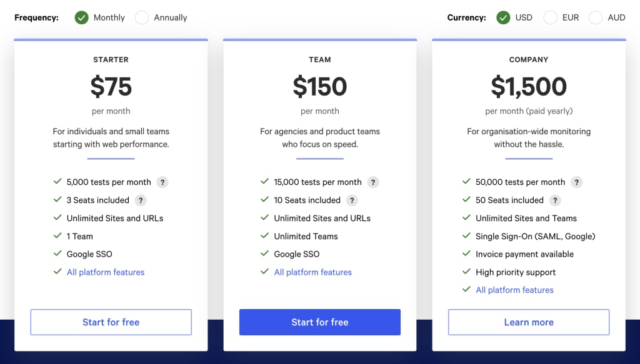The height and width of the screenshot is (364, 640).
Task: Click Team plan Start for free button
Action: tap(320, 322)
